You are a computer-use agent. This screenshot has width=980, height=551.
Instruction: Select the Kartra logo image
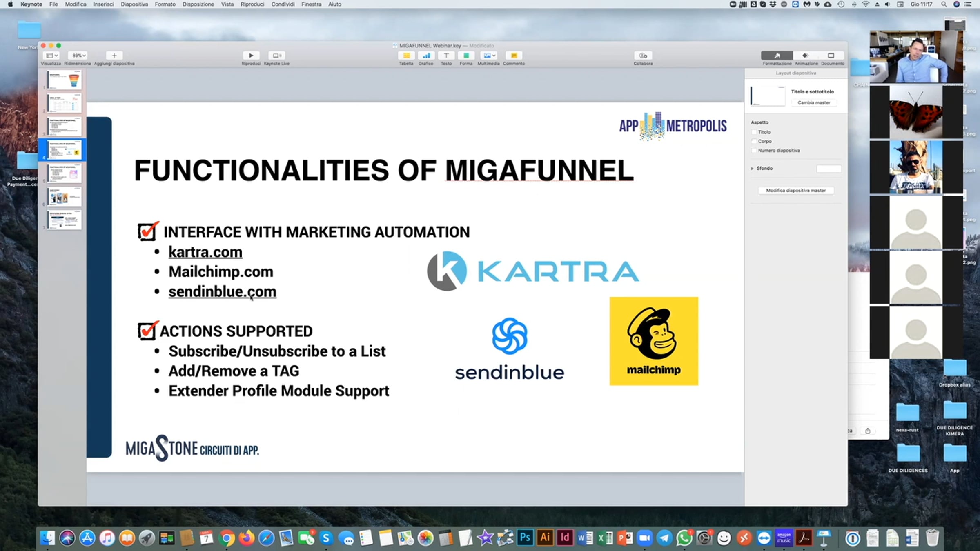click(x=533, y=271)
